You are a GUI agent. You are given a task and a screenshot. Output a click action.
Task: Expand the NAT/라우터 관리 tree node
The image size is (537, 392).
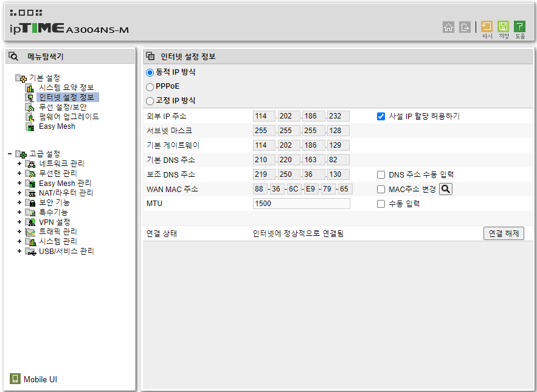point(19,193)
